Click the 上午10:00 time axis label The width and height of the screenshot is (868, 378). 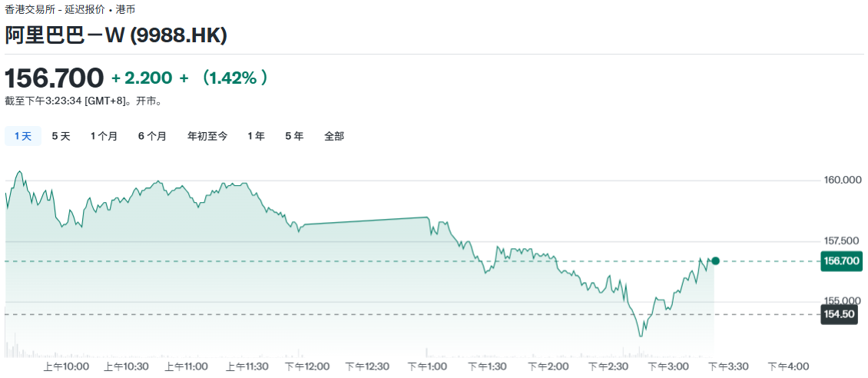(66, 366)
